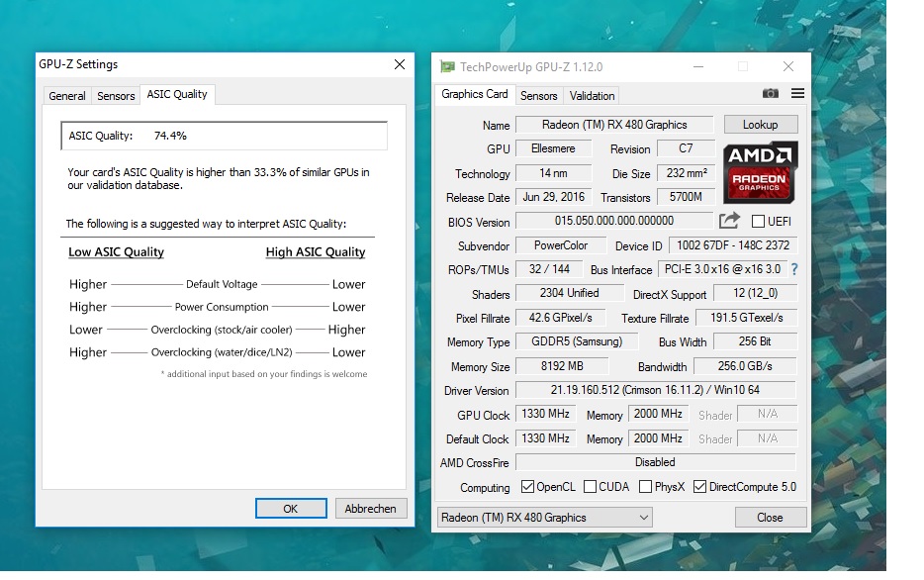Screen dimensions: 924x580
Task: Click the GPU-Z title bar app icon
Action: 448,66
